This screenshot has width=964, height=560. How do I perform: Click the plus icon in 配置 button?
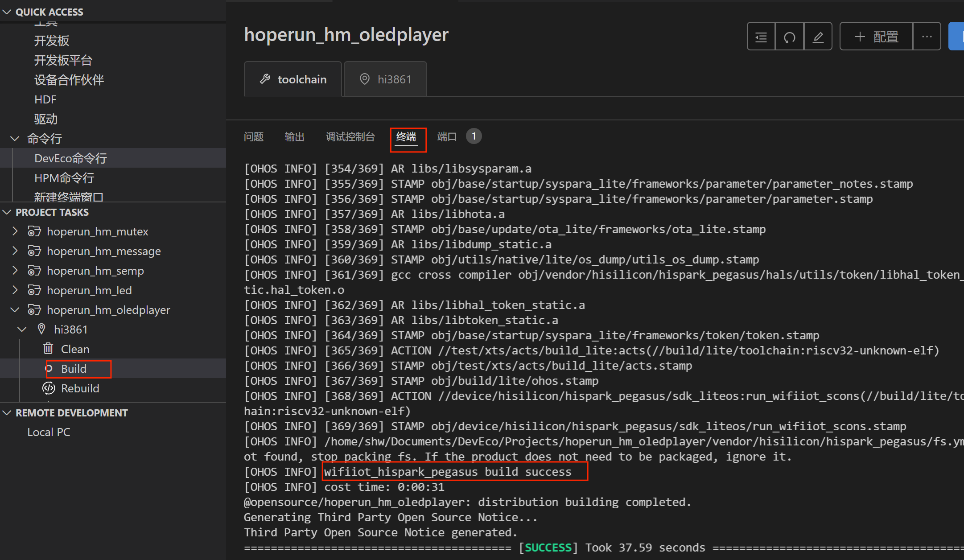click(860, 37)
